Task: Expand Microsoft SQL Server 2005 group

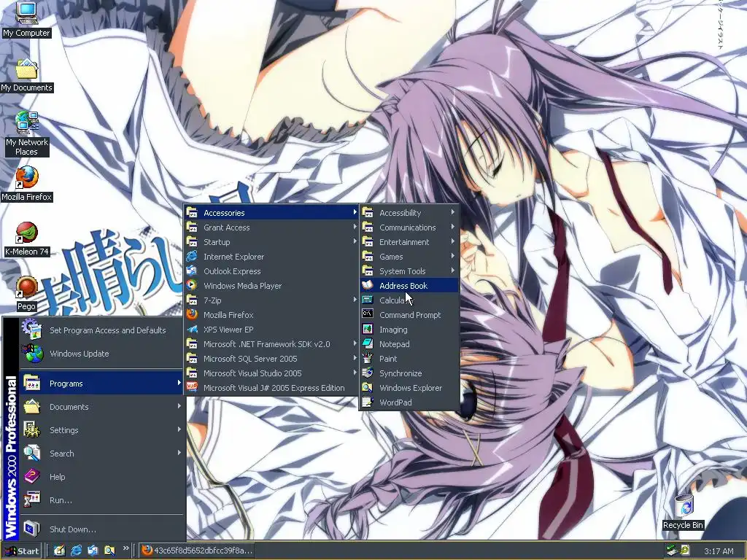Action: (271, 359)
